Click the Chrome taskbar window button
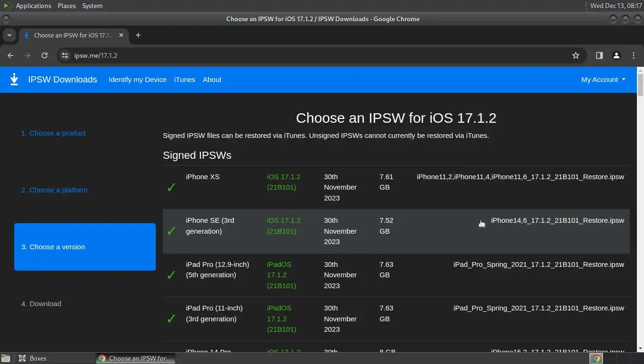This screenshot has height=364, width=644. (x=136, y=358)
